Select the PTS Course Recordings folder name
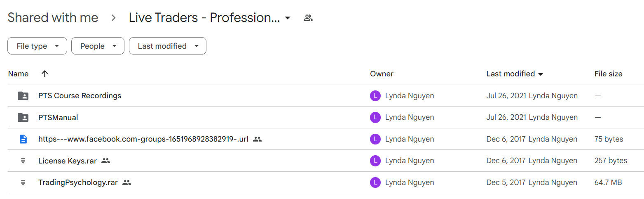 pyautogui.click(x=80, y=96)
